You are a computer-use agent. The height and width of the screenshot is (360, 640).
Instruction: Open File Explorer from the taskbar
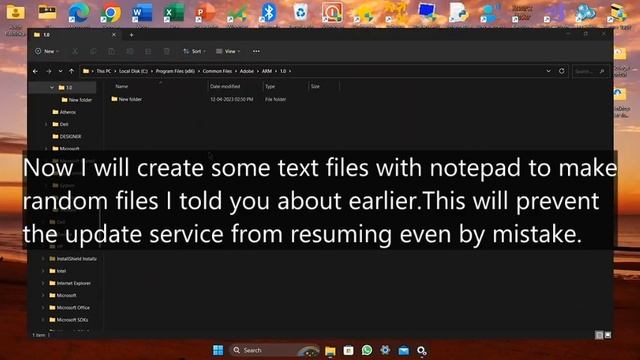[330, 350]
